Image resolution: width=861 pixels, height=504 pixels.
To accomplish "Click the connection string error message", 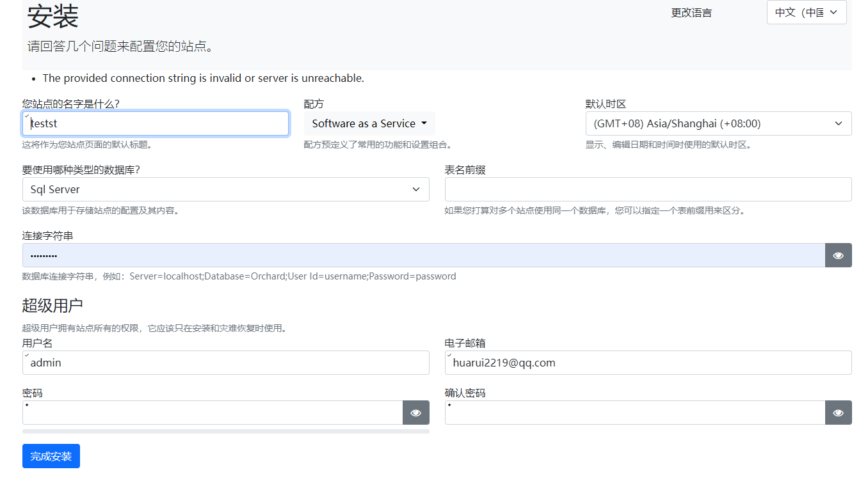I will (x=203, y=78).
